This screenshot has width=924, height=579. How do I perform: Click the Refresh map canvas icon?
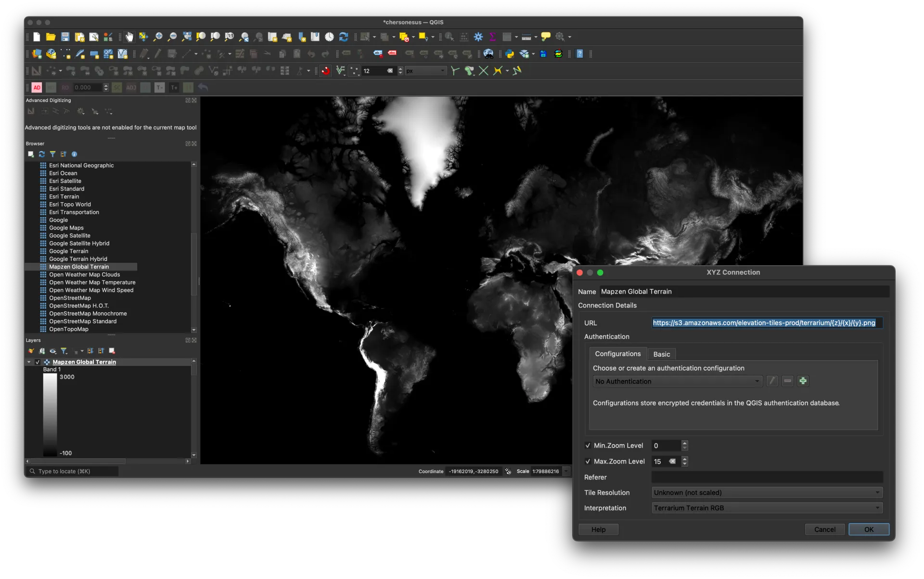click(x=344, y=37)
